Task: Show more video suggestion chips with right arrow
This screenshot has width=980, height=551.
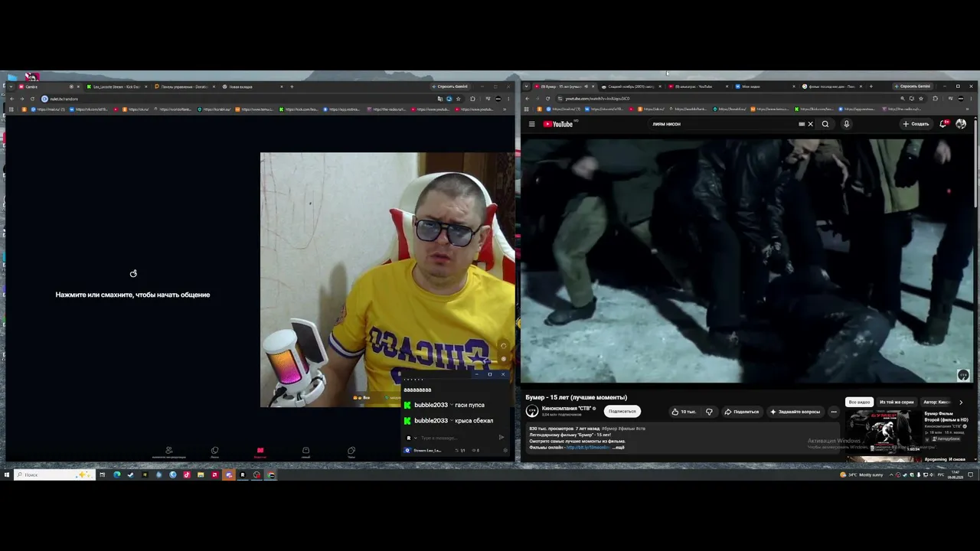Action: pyautogui.click(x=961, y=402)
